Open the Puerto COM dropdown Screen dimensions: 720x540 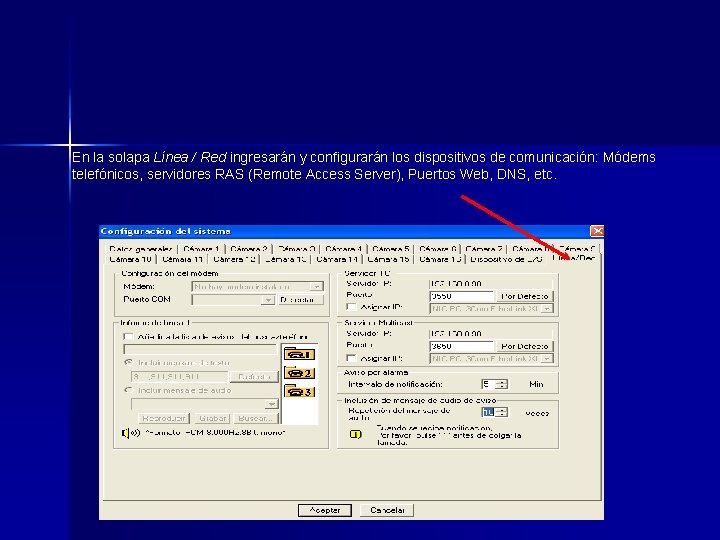point(268,300)
